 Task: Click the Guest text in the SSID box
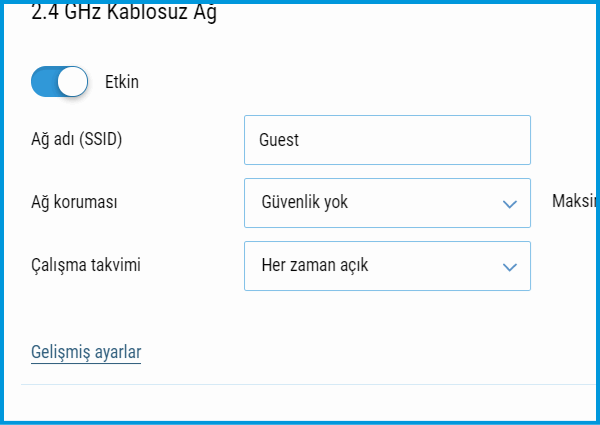tap(279, 140)
